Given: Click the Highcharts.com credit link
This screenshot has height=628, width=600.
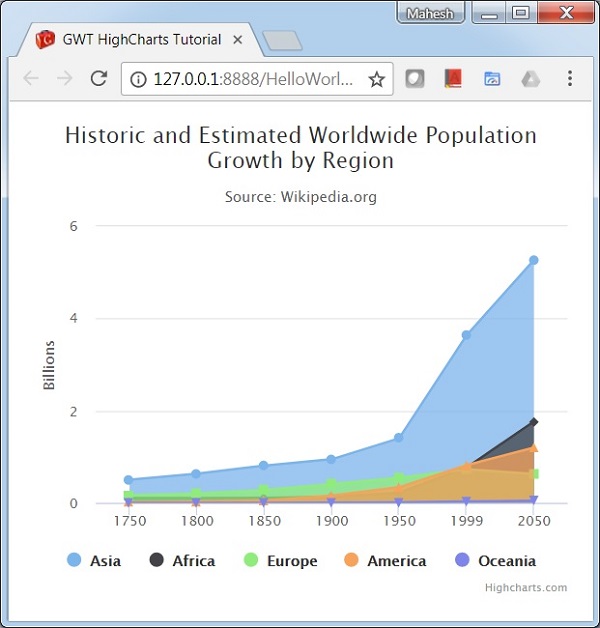Looking at the screenshot, I should coord(525,587).
